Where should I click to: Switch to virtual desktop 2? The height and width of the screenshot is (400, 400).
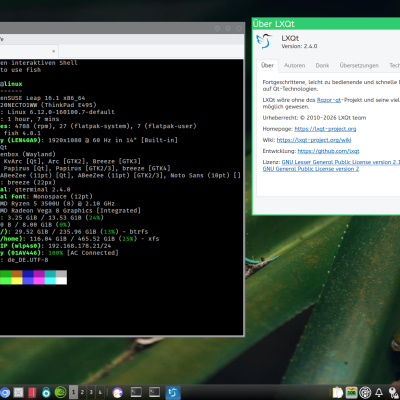click(x=82, y=392)
